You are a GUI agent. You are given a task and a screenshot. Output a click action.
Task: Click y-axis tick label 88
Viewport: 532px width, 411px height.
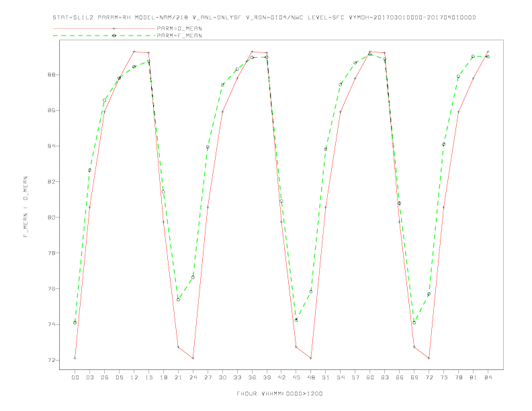52,75
